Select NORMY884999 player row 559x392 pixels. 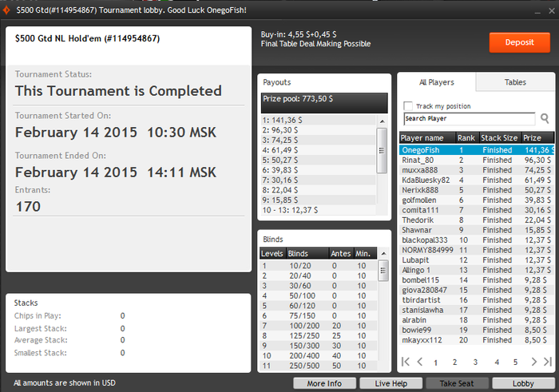point(477,250)
